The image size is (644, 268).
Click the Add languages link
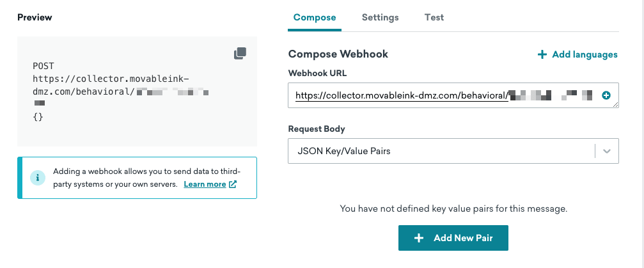(585, 55)
